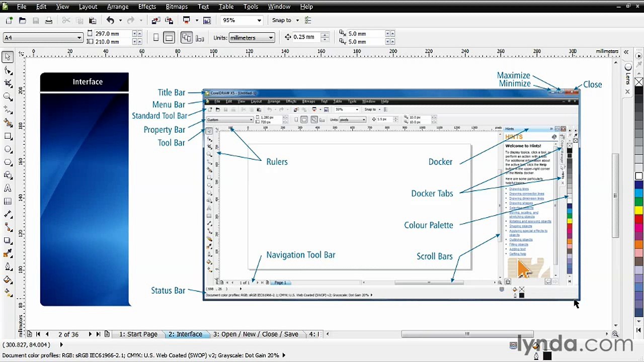Open the Snap to dropdown
The image size is (644, 362).
coord(297,20)
